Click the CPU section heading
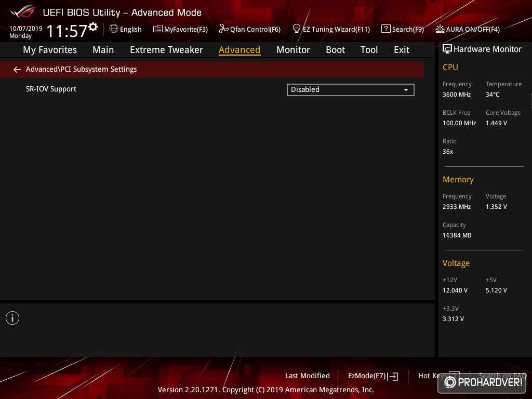532x399 pixels. (450, 67)
